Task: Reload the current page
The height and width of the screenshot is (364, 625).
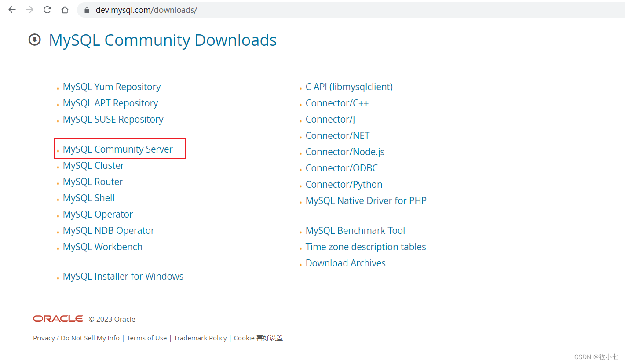Action: pyautogui.click(x=47, y=10)
